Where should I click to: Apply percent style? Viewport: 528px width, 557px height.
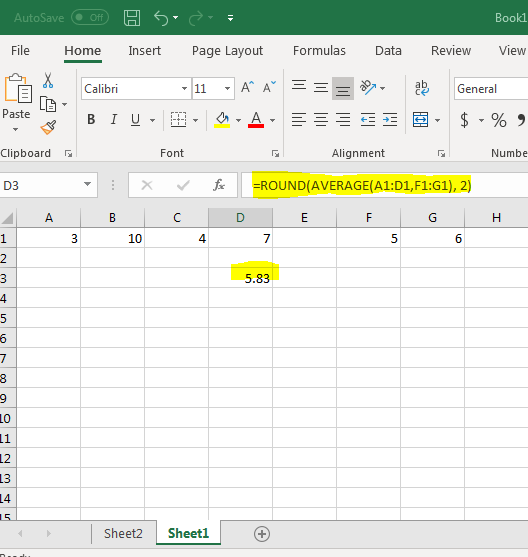499,120
